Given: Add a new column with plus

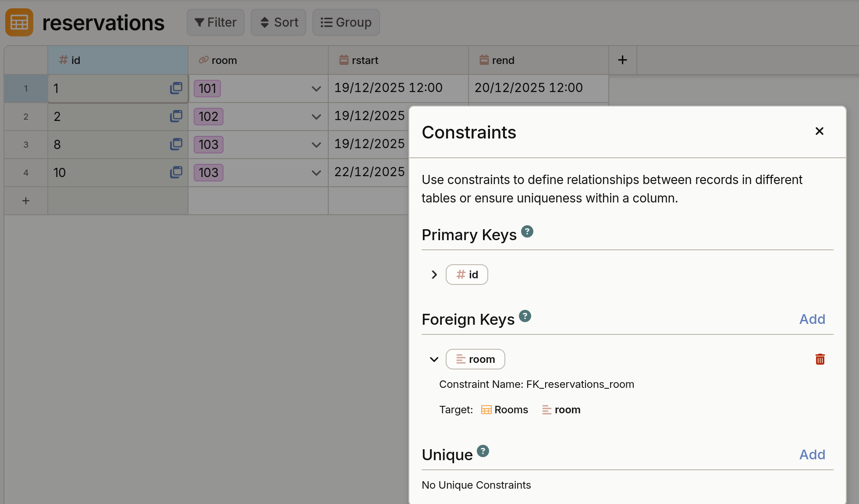Looking at the screenshot, I should coord(622,60).
